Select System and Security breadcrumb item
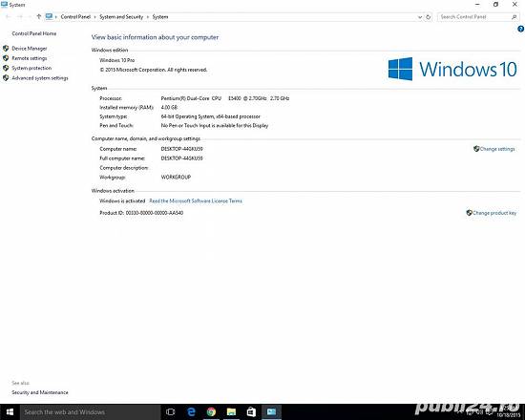525x420 pixels. point(121,17)
